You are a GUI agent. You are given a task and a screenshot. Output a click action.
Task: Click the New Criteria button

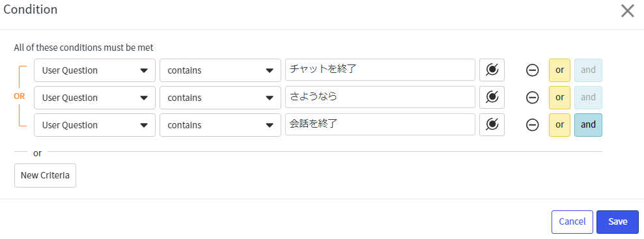(x=45, y=175)
